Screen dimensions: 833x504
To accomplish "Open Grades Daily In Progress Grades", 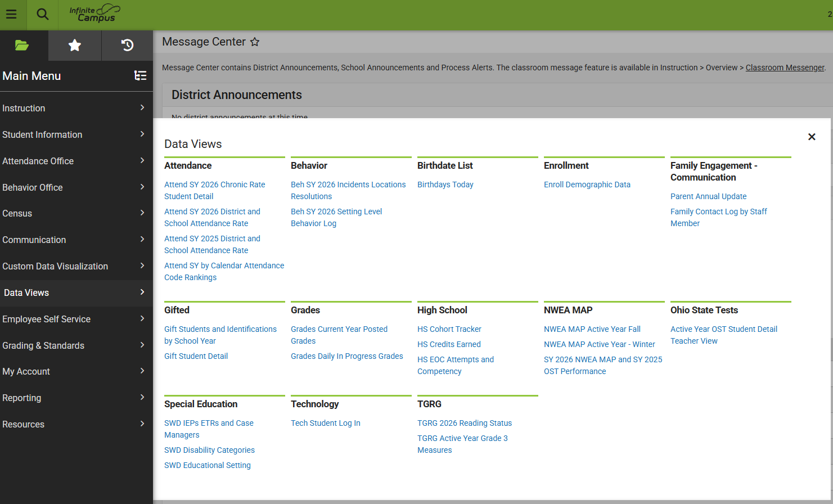I will [347, 356].
